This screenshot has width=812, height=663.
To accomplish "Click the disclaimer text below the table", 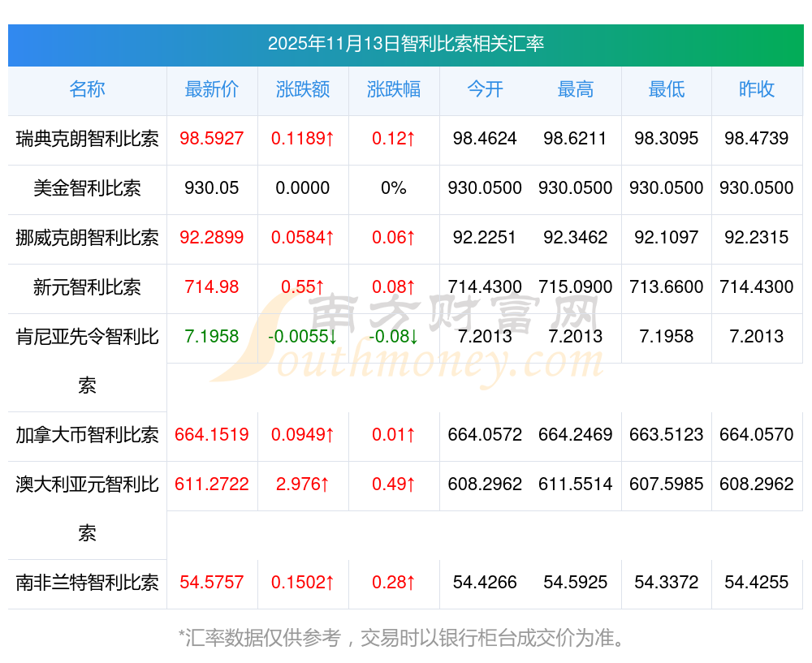I will click(403, 638).
